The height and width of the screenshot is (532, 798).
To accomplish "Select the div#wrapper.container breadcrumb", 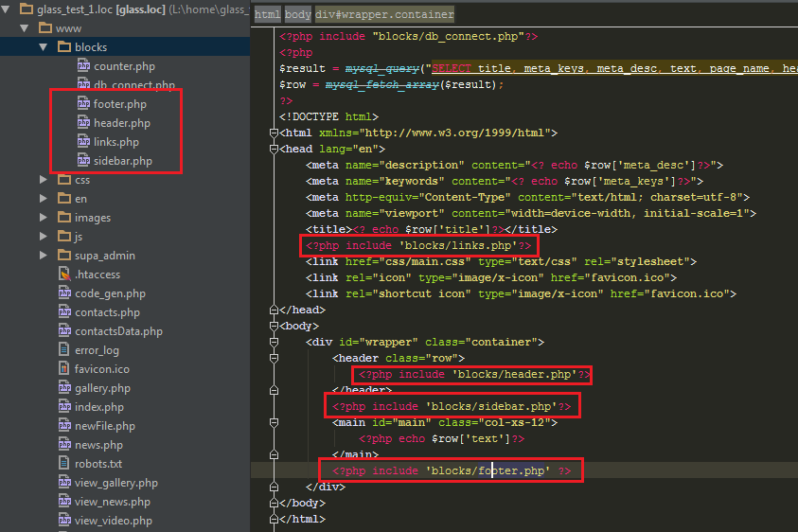I will [x=385, y=15].
